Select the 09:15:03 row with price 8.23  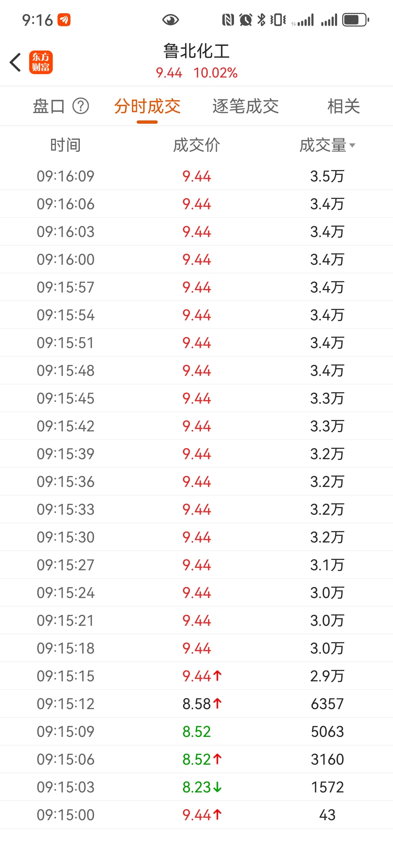196,787
